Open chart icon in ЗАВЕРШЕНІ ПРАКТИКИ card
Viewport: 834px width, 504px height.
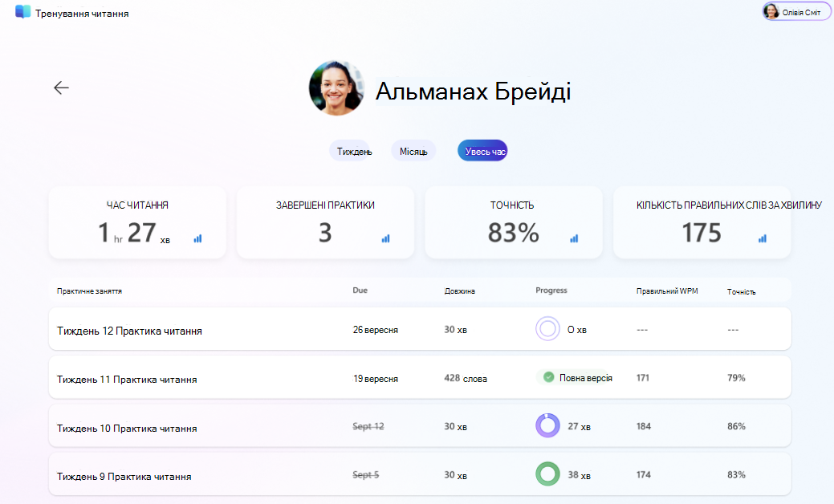tap(385, 238)
